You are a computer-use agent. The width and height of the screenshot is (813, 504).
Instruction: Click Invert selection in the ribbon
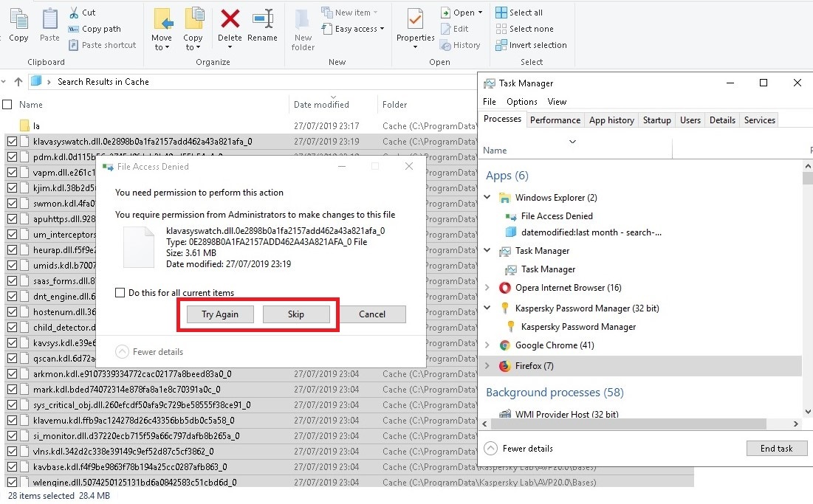(531, 45)
